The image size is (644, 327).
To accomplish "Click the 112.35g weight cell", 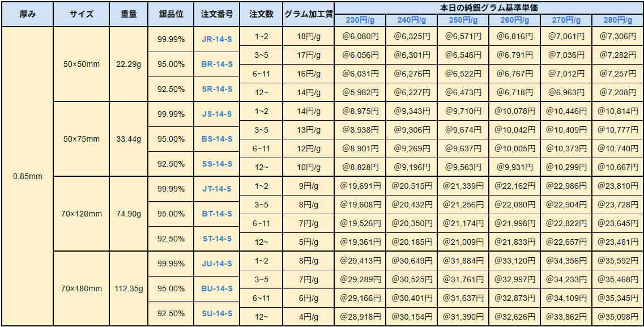I will point(129,288).
